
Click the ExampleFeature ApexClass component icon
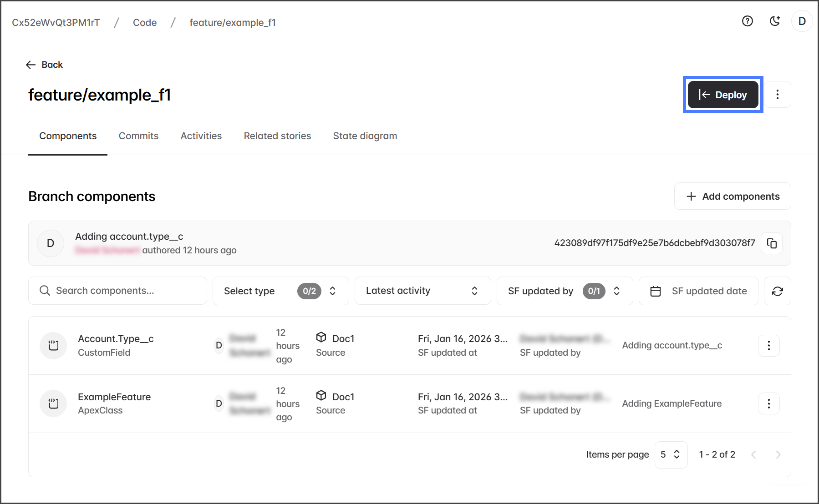point(53,404)
